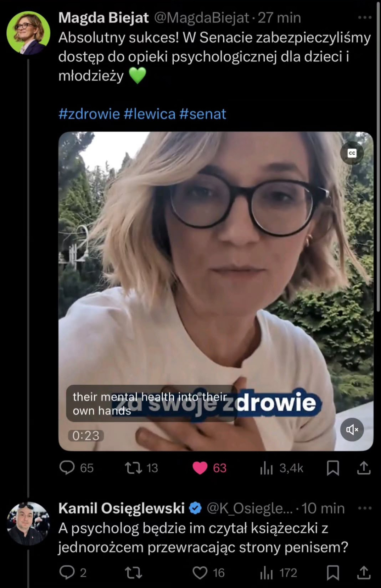Screen dimensions: 381x588
Task: Open more options for Kamil Osięglewski's reply
Action: (365, 508)
